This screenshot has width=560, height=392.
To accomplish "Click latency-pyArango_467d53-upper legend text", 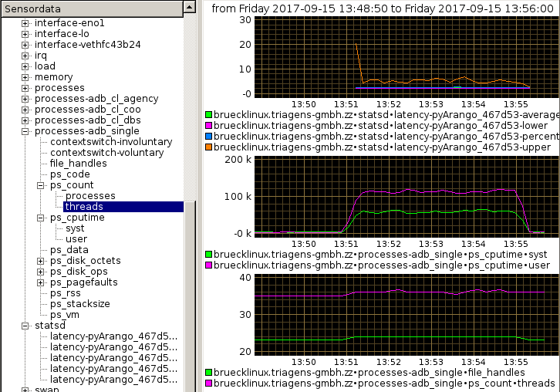I will [x=382, y=147].
